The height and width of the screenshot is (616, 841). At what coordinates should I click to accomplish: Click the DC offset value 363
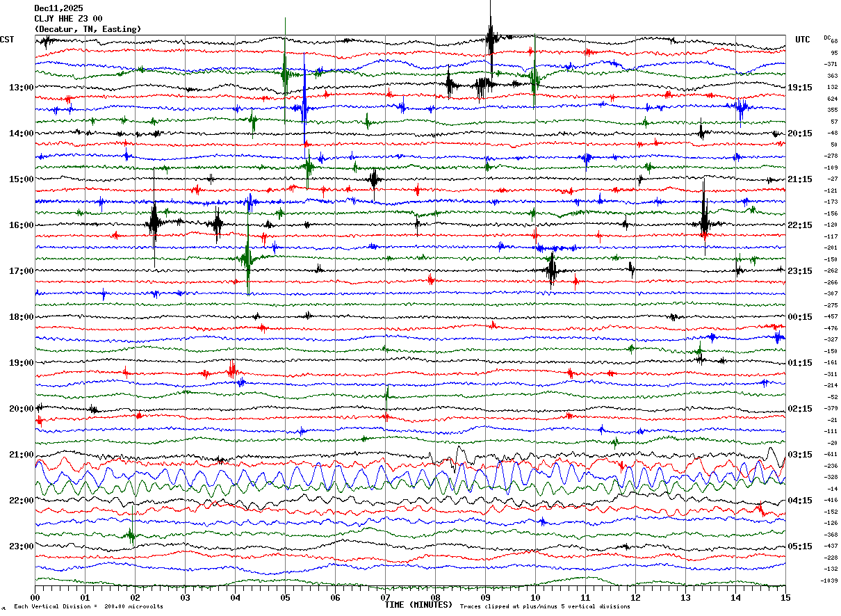(x=833, y=76)
